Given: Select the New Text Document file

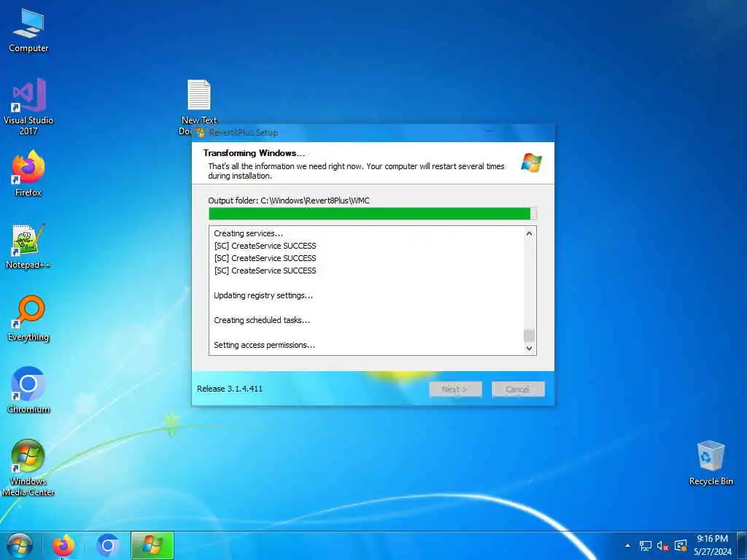Looking at the screenshot, I should (x=198, y=101).
